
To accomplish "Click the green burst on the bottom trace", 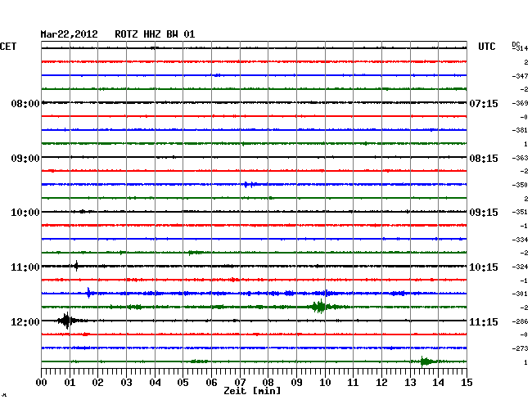I will coord(425,361).
